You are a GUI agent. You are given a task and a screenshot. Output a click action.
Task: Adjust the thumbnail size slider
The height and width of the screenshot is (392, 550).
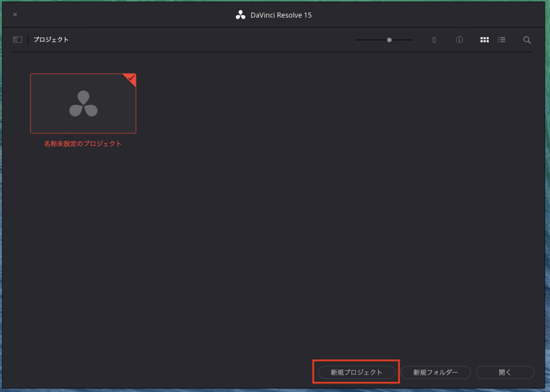coord(383,40)
